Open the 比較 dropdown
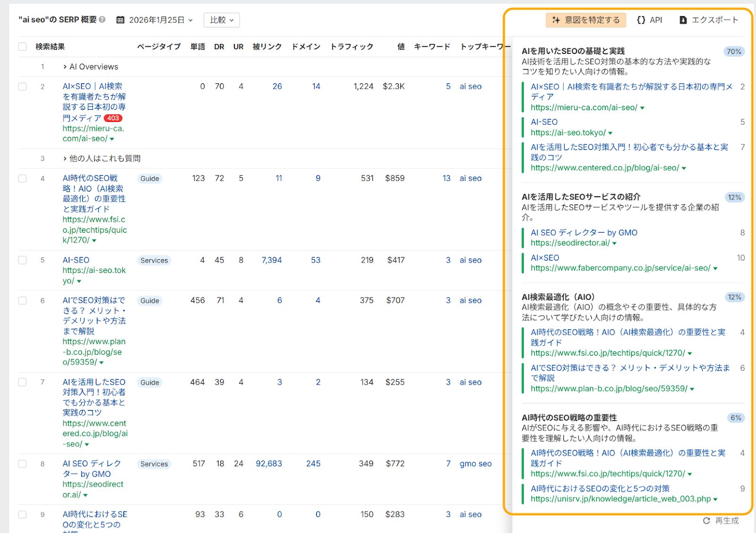Viewport: 756px width, 533px height. 222,20
